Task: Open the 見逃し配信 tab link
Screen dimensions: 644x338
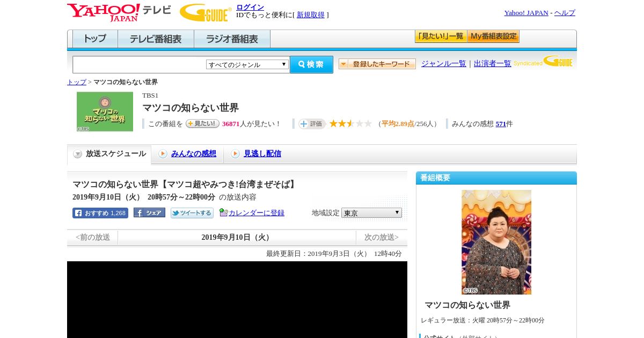Action: (x=262, y=153)
